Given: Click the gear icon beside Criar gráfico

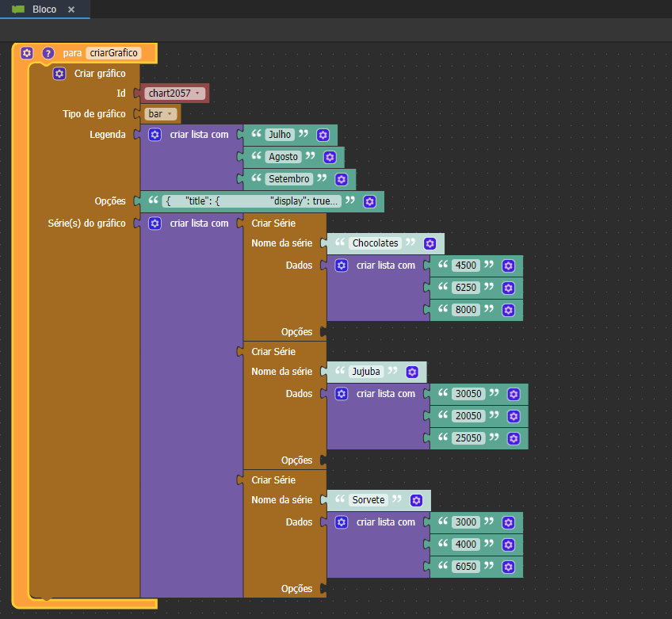Looking at the screenshot, I should click(x=59, y=74).
